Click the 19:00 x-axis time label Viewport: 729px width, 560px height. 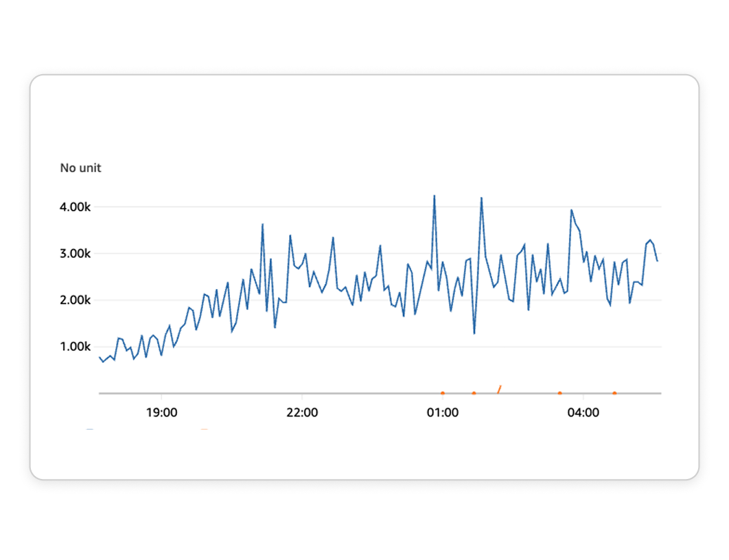coord(161,412)
